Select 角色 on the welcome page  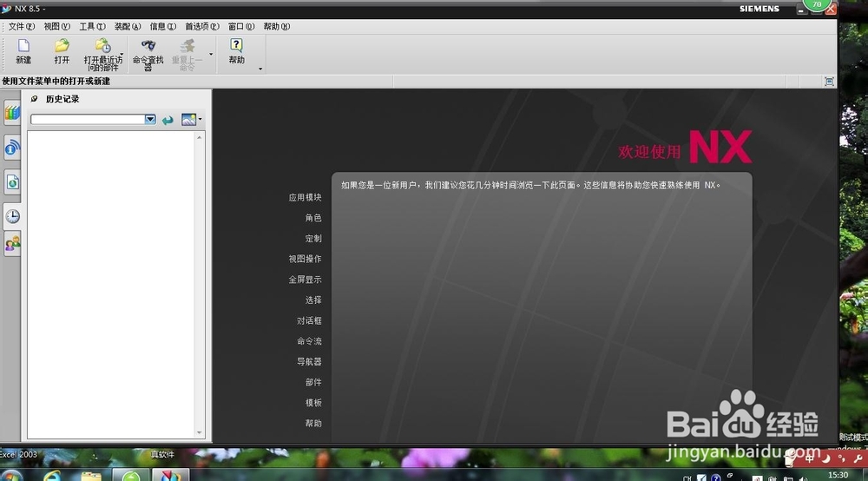pyautogui.click(x=312, y=218)
